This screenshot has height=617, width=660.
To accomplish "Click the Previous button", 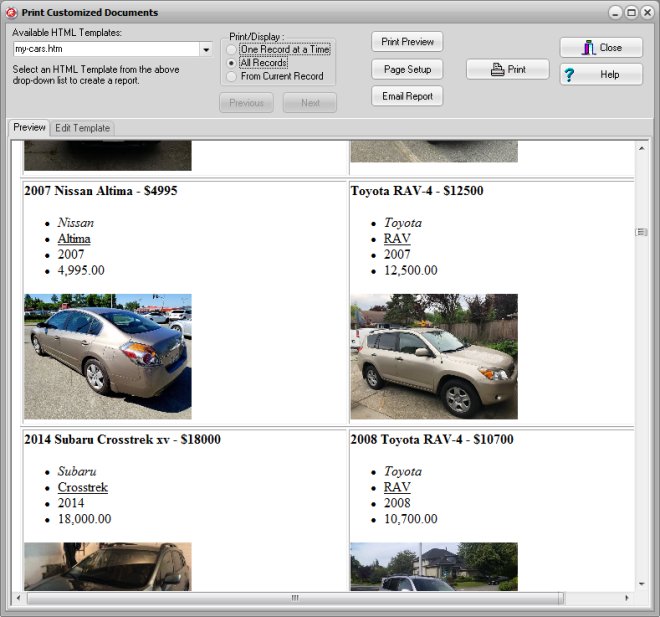I will pos(246,103).
